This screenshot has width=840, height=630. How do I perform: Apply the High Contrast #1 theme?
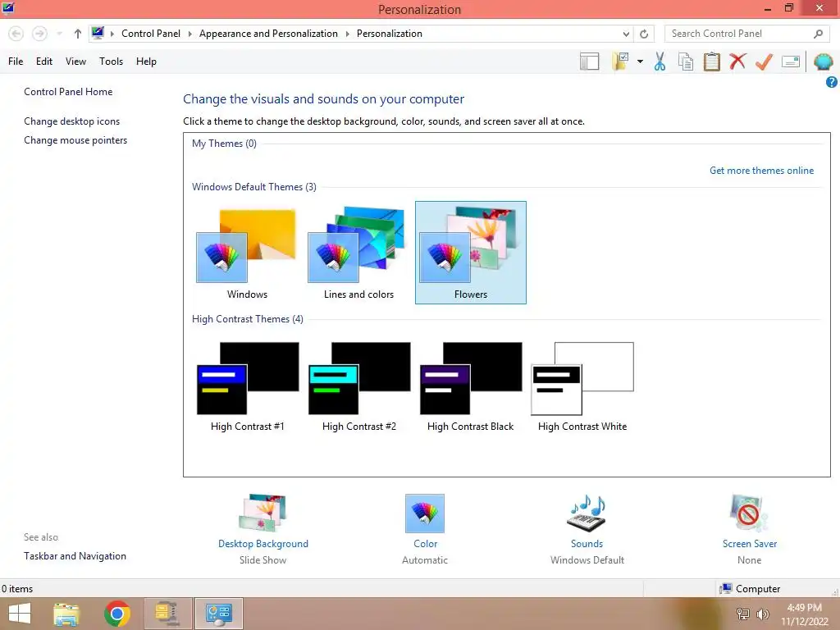247,386
